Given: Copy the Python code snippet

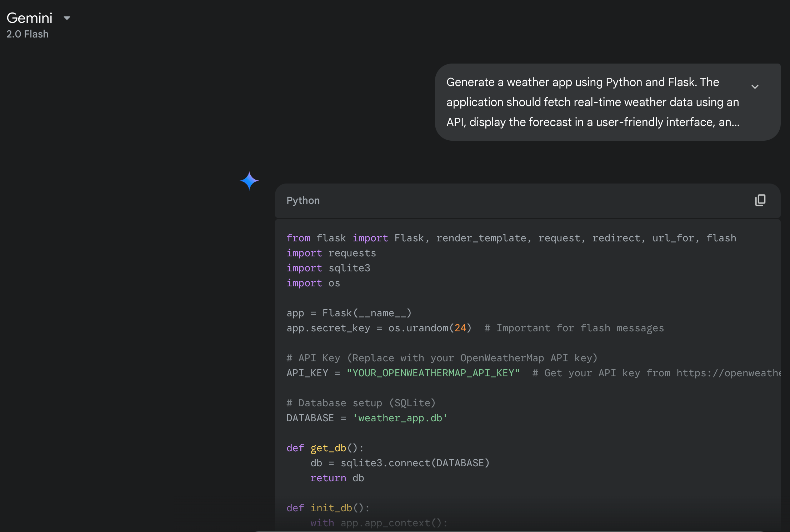Looking at the screenshot, I should [x=760, y=200].
